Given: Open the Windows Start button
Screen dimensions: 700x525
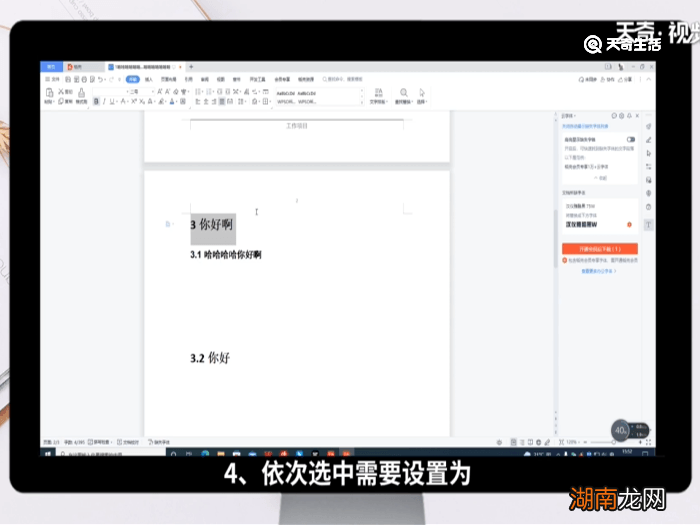Looking at the screenshot, I should (48, 453).
